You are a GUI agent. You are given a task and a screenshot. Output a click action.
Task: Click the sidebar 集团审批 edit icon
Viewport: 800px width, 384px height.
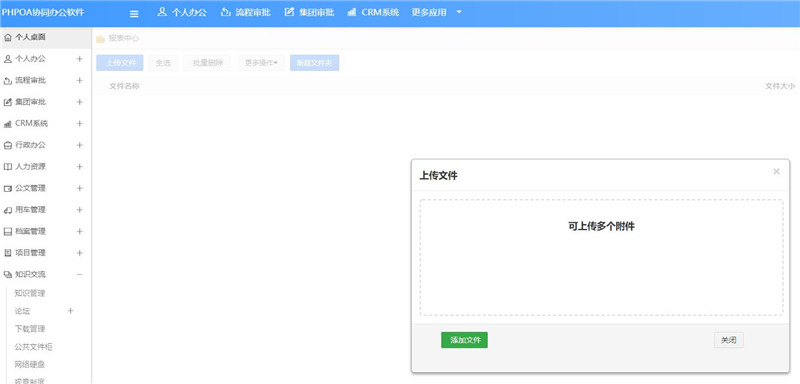[8, 102]
